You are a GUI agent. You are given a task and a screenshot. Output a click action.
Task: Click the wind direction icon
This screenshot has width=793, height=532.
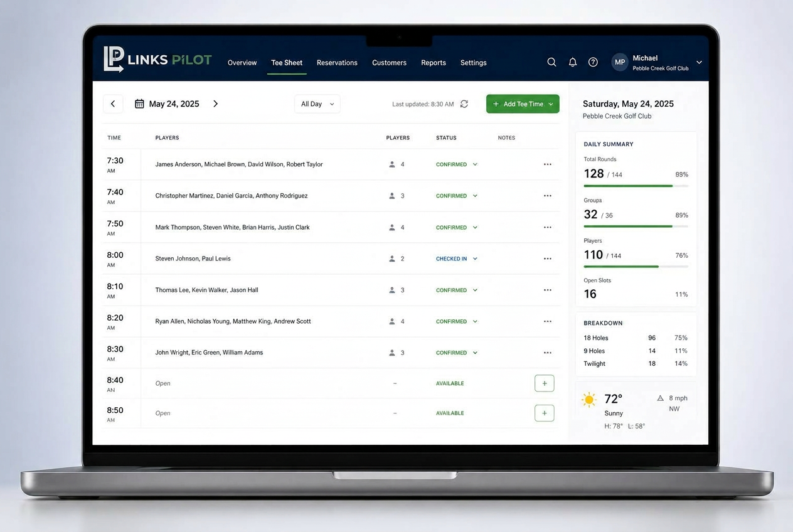coord(660,398)
